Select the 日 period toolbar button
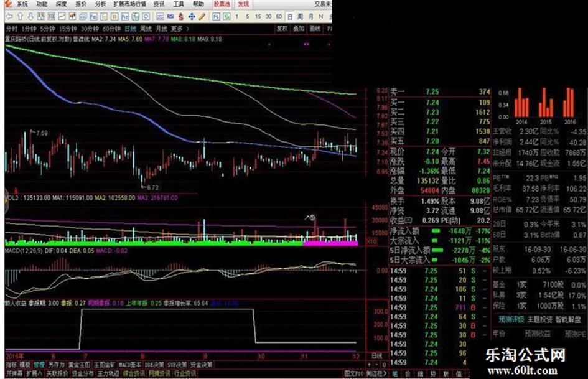Viewport: 588px width, 379px height. tap(290, 17)
